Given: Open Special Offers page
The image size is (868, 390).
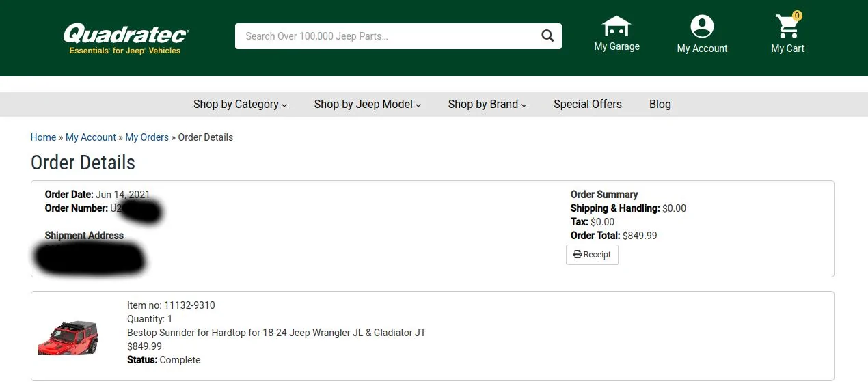Looking at the screenshot, I should [588, 105].
